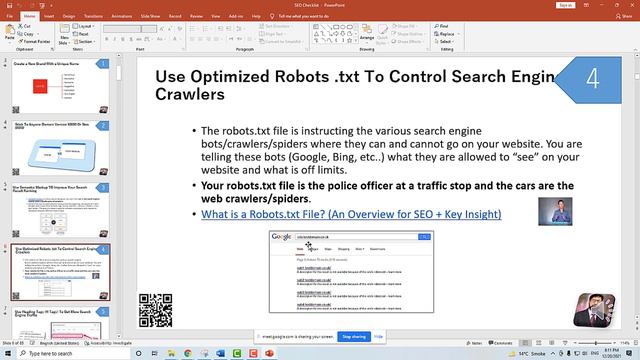
Task: Click the Find magnifier button
Action: click(441, 26)
